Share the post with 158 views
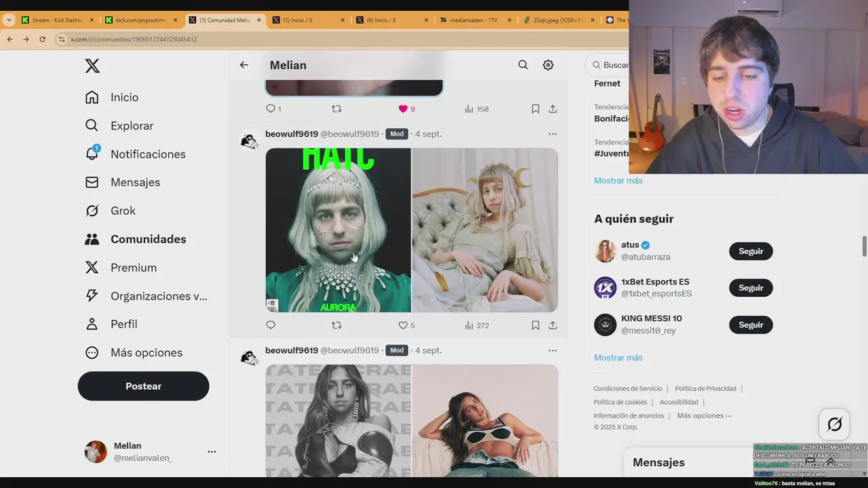The height and width of the screenshot is (488, 868). [x=553, y=108]
